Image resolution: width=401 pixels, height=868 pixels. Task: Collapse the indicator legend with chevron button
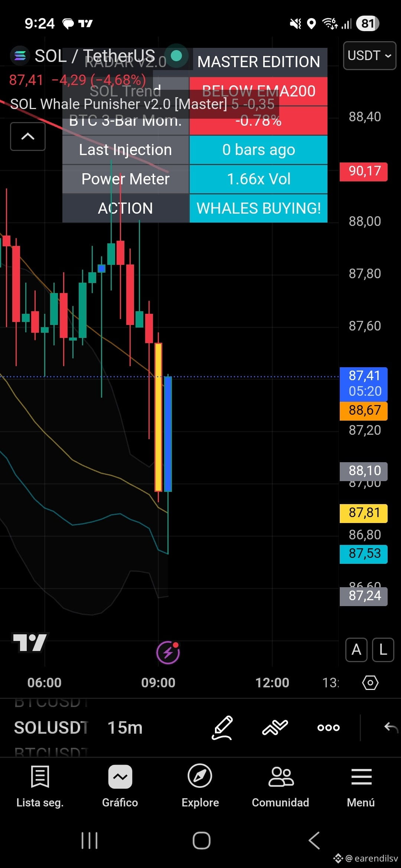(x=28, y=137)
